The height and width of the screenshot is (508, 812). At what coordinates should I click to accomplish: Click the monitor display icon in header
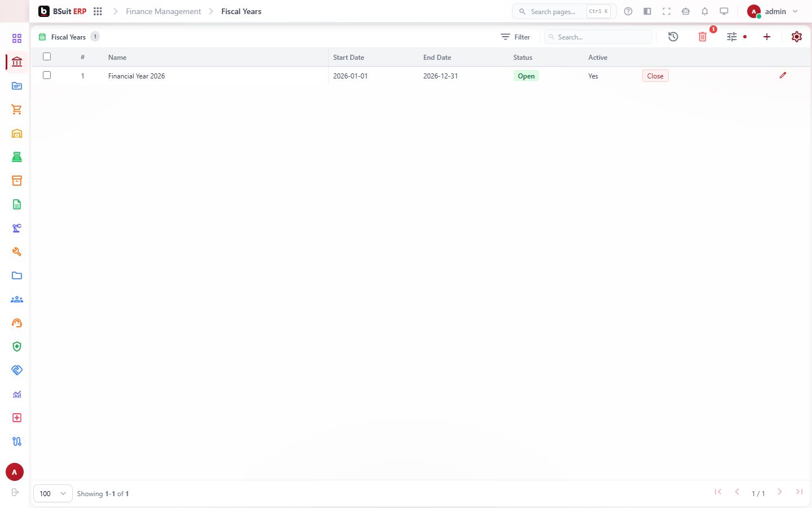(724, 11)
